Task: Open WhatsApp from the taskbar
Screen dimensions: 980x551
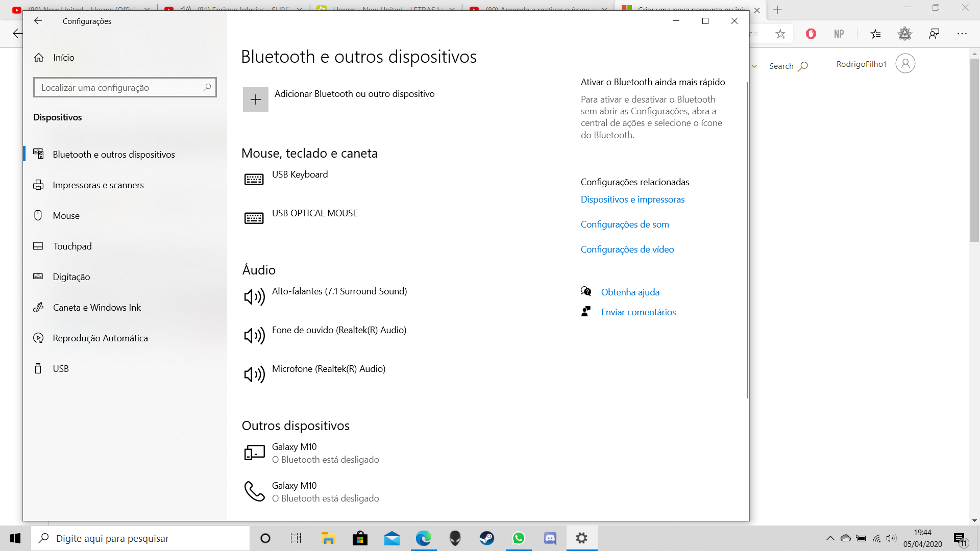Action: (519, 538)
